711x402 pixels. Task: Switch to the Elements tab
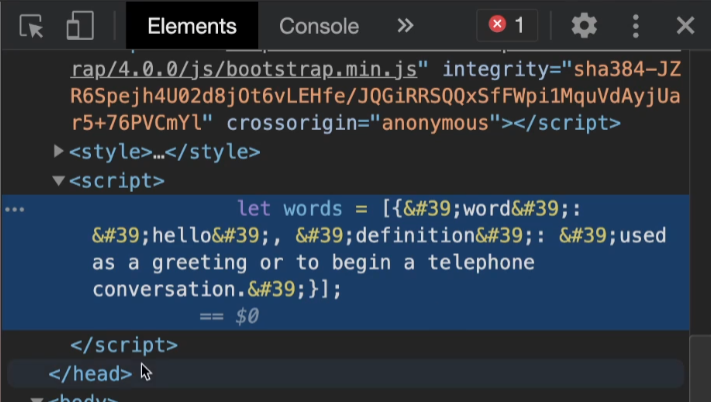(192, 26)
